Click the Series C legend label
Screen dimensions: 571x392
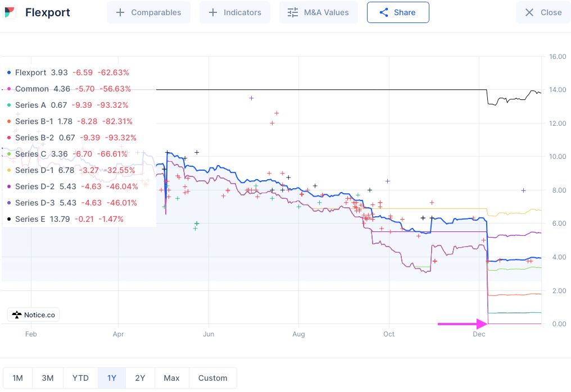(x=30, y=154)
